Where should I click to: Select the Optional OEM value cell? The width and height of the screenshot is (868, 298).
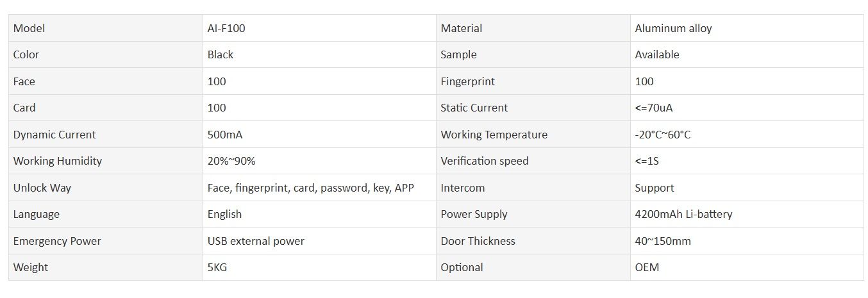747,267
